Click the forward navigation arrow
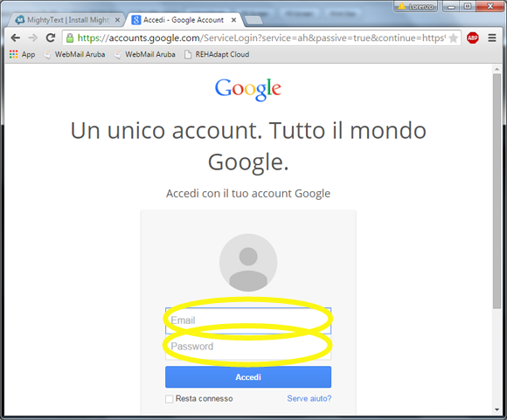 click(x=32, y=38)
